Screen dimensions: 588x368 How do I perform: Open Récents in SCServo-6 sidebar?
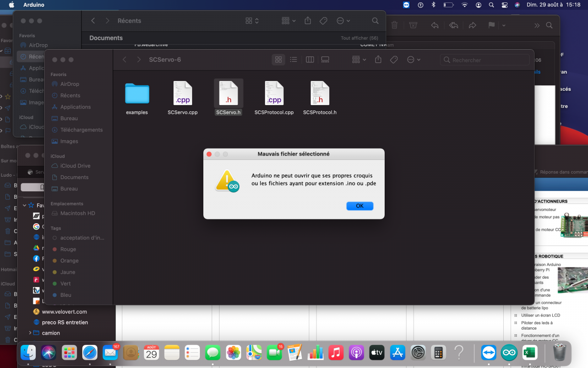[x=69, y=95]
